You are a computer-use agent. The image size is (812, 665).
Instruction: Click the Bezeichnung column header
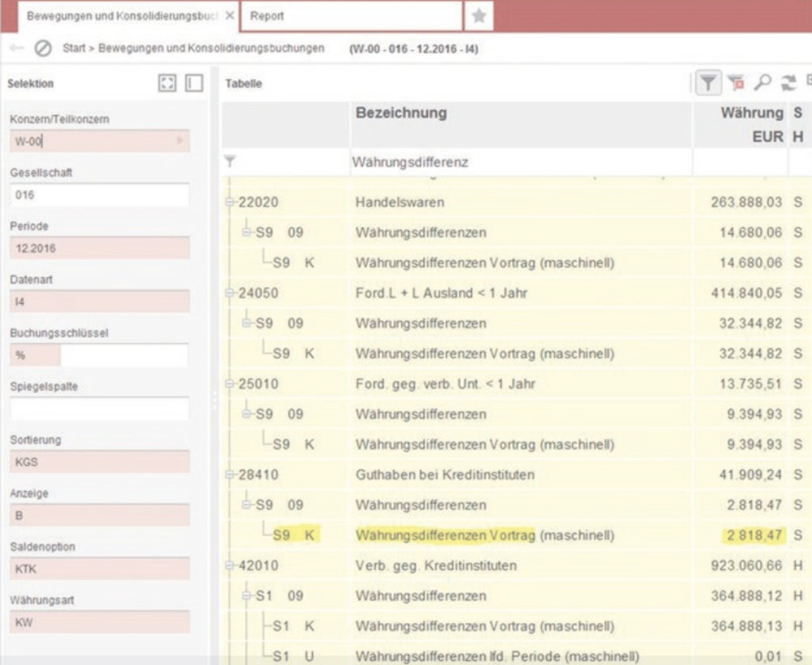click(521, 125)
